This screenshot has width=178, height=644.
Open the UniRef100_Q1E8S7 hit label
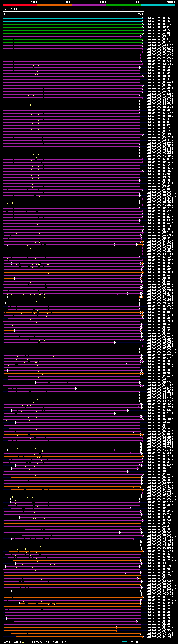tap(160, 150)
